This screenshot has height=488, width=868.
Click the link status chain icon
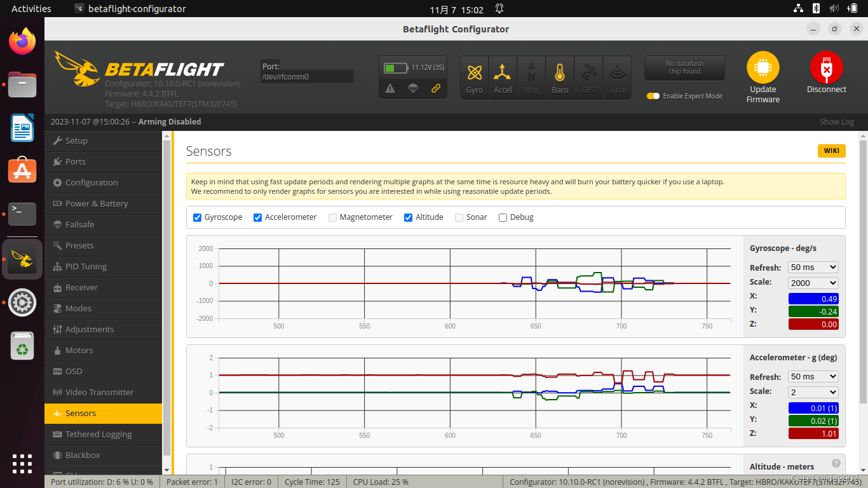(x=436, y=89)
